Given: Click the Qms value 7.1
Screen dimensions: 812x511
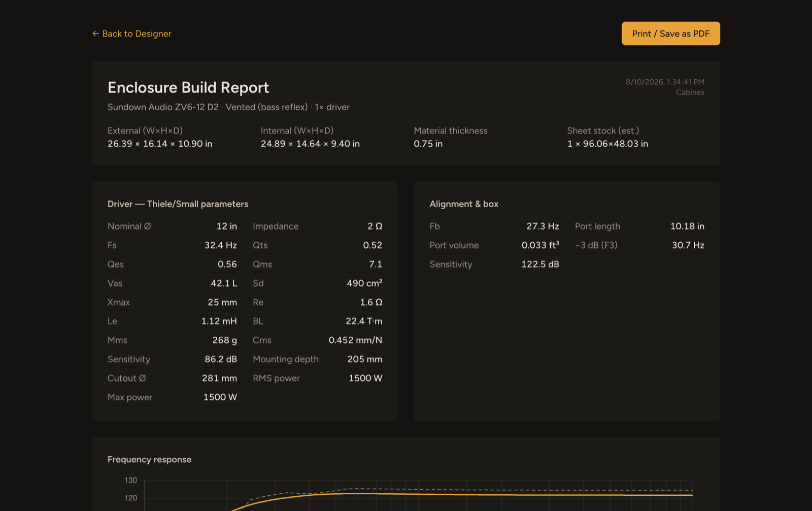Looking at the screenshot, I should (x=375, y=264).
